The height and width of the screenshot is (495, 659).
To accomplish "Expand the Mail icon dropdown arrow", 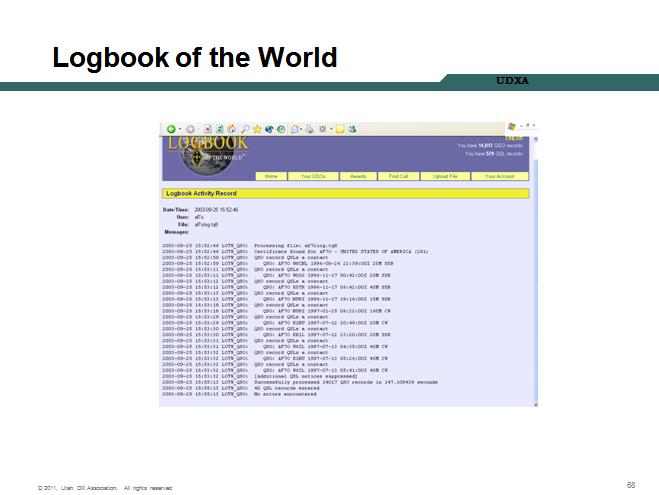I will (x=301, y=129).
